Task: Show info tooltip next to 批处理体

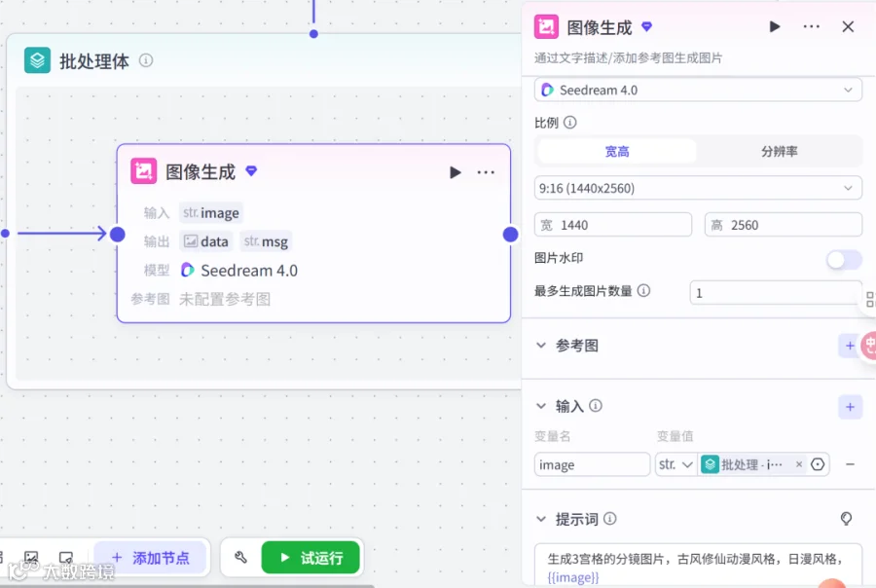Action: (146, 60)
